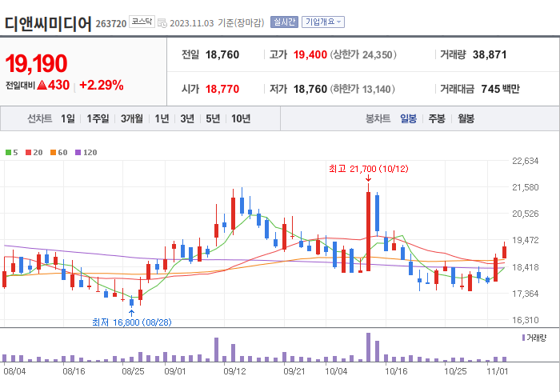Switch line chart to 3개월
This screenshot has height=392, width=560.
(132, 118)
